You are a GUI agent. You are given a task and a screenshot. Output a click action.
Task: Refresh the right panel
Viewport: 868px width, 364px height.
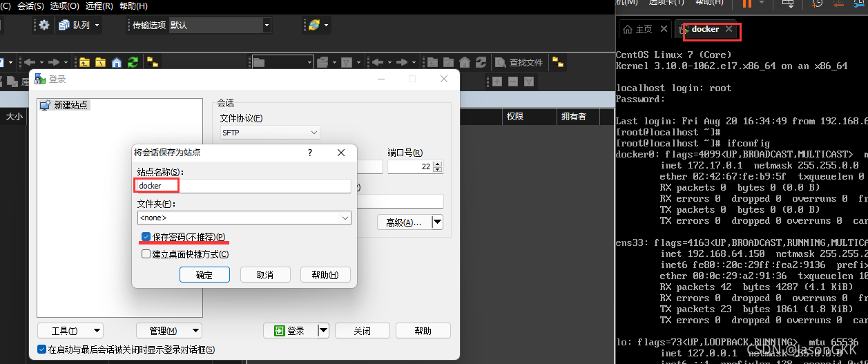coord(481,62)
